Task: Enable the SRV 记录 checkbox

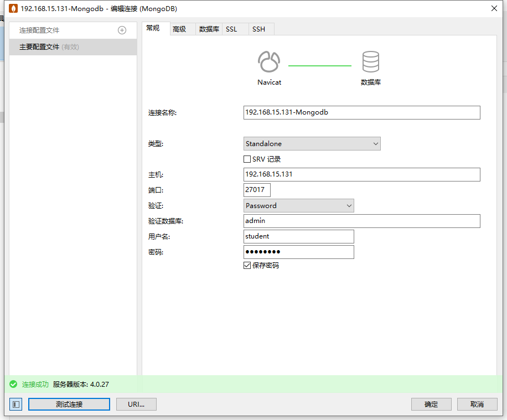Action: 247,159
